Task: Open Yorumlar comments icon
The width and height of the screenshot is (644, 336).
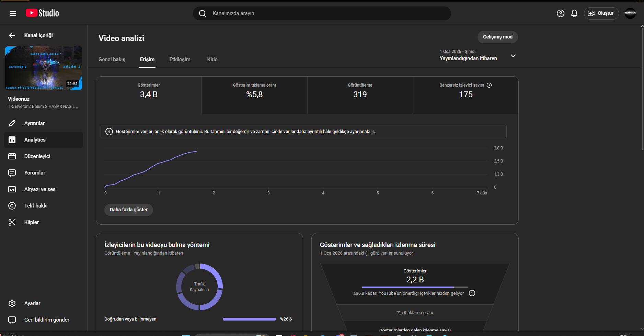Action: (x=12, y=173)
